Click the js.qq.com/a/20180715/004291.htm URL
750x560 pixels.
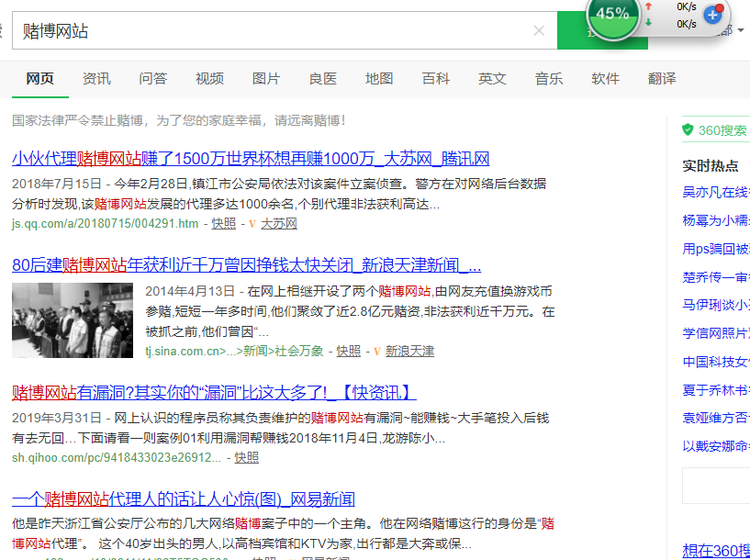(106, 223)
